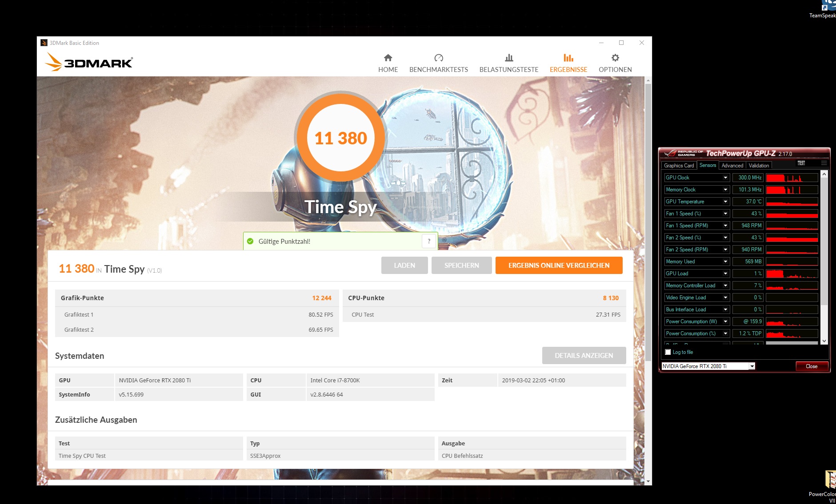Click the GPU Temperature value 37.0 °C
Image resolution: width=836 pixels, height=504 pixels.
(748, 202)
